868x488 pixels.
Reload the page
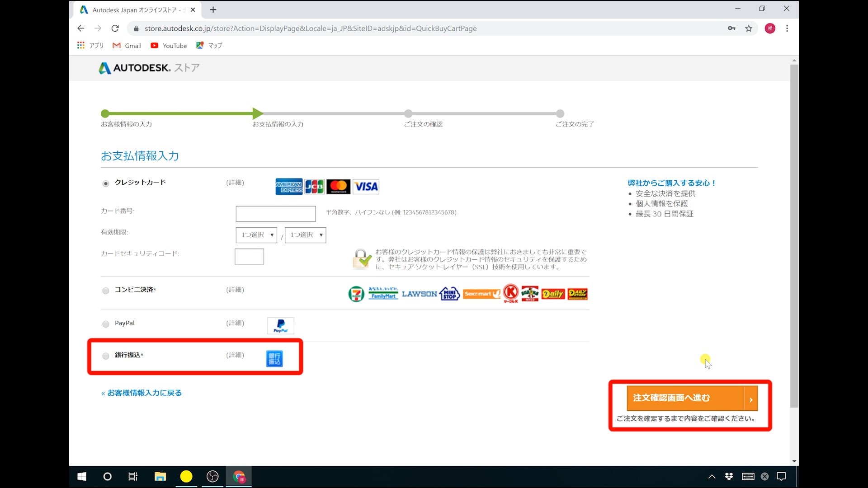115,28
